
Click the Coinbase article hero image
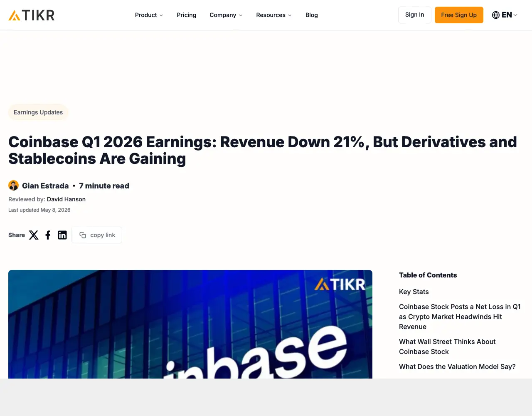190,324
